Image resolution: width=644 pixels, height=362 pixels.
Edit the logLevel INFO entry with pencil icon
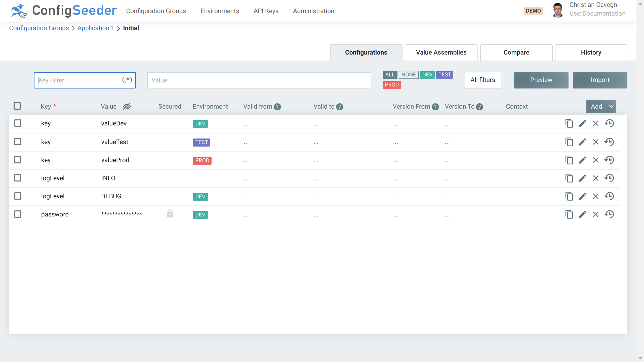coord(583,178)
